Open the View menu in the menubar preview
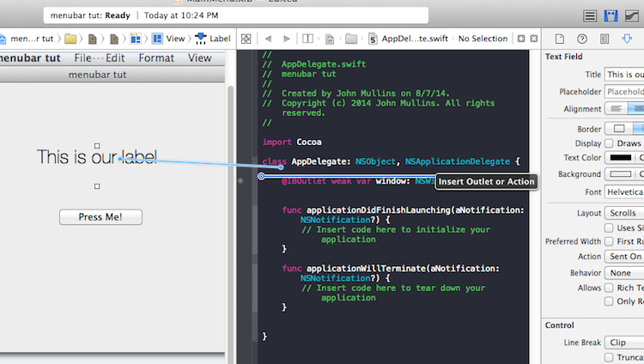 click(199, 58)
